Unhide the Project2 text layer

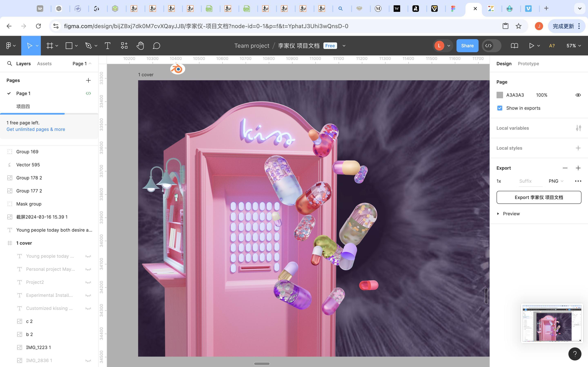88,282
